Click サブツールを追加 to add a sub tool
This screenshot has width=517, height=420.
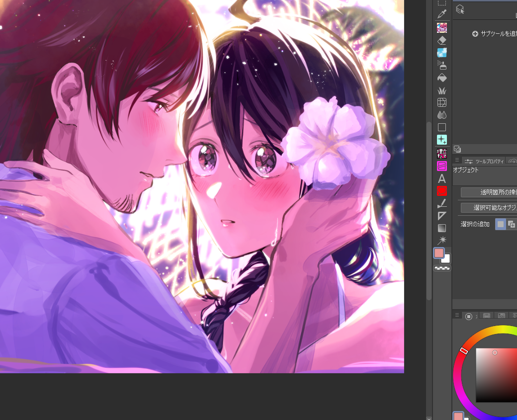(495, 34)
